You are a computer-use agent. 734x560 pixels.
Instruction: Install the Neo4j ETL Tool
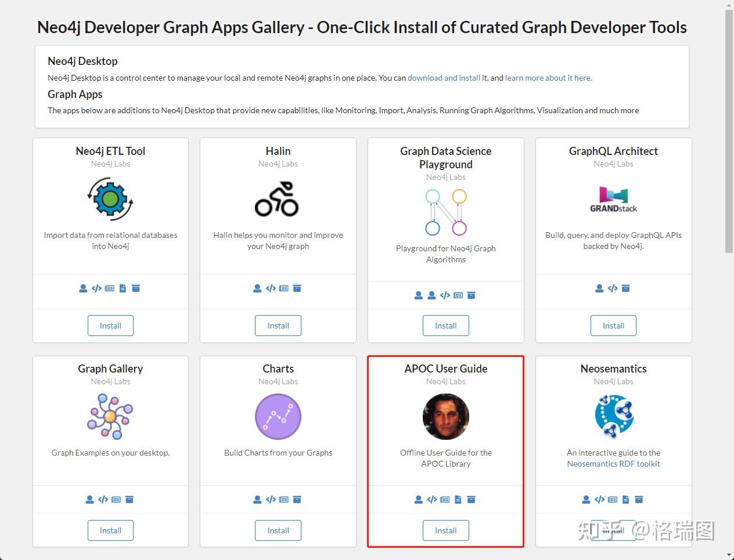coord(110,326)
